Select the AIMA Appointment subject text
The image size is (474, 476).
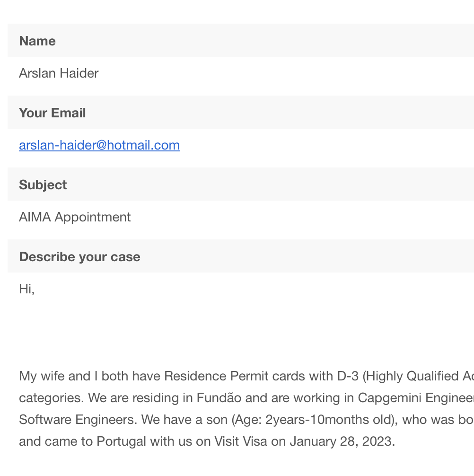[75, 217]
